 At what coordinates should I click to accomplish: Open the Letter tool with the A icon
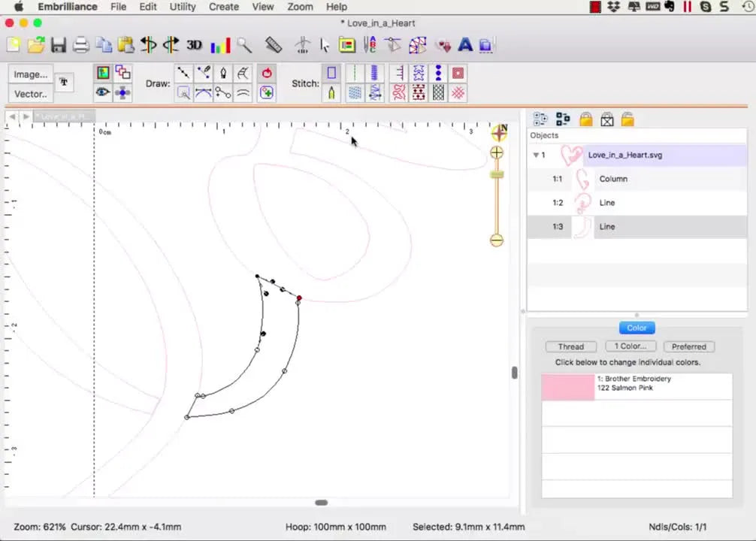465,45
